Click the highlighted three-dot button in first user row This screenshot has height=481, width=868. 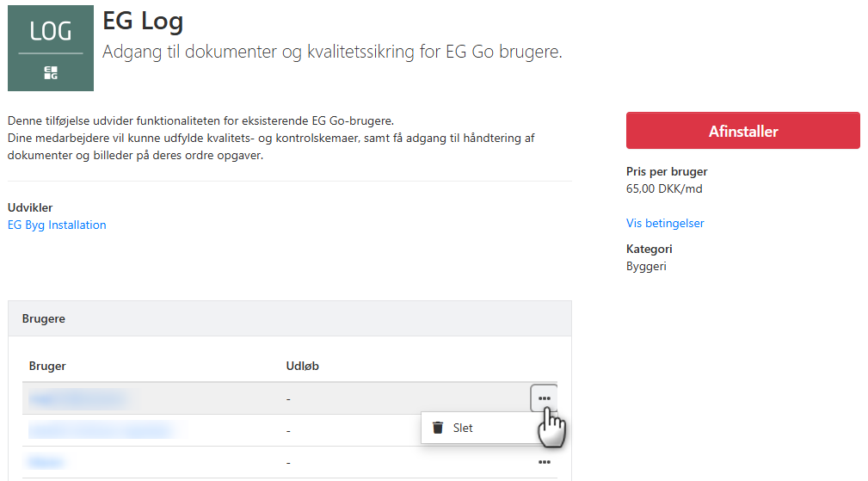544,398
